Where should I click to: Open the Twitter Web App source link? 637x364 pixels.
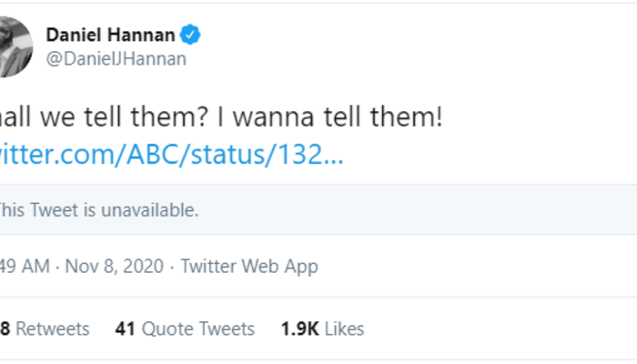point(249,267)
